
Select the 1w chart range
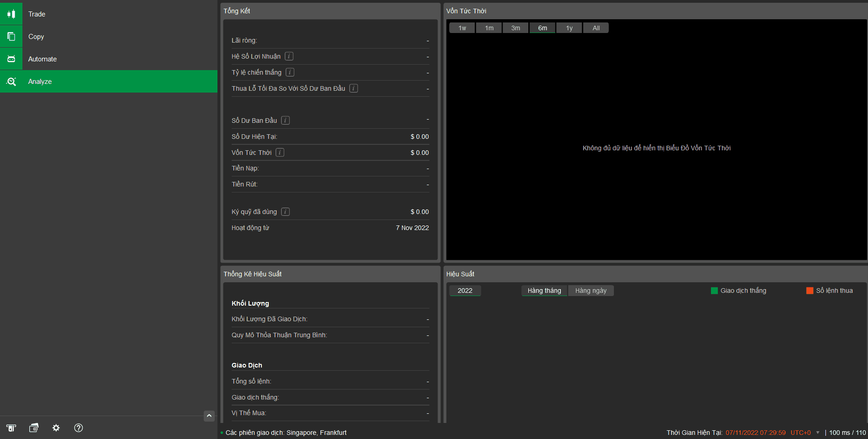[462, 28]
